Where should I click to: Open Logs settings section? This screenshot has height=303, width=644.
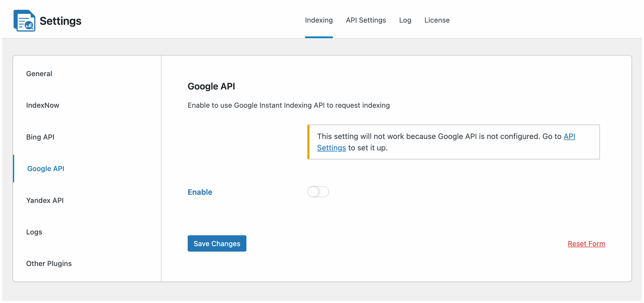pos(34,232)
